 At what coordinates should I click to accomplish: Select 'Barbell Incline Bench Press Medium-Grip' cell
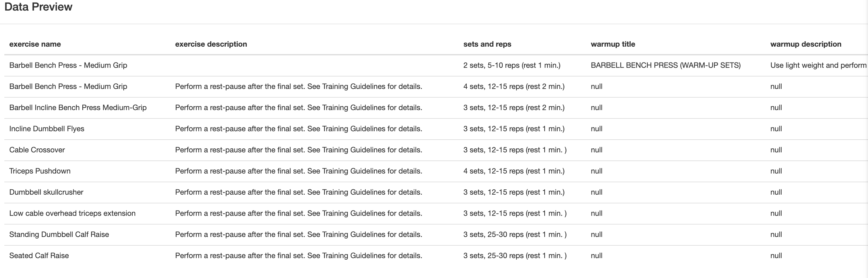[78, 108]
